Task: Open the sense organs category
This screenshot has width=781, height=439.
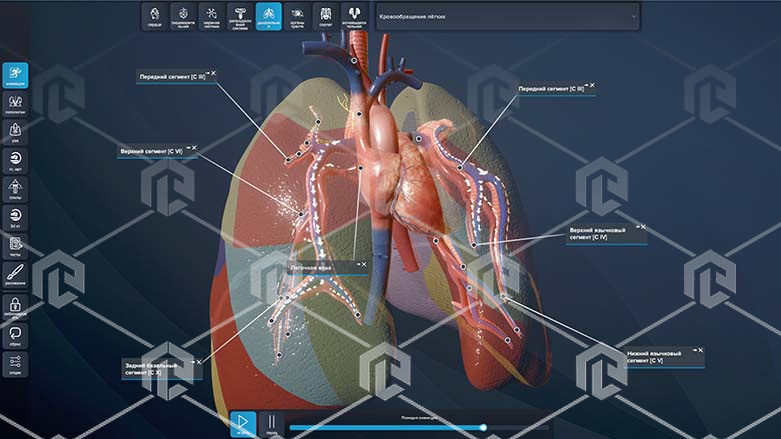Action: pyautogui.click(x=298, y=15)
